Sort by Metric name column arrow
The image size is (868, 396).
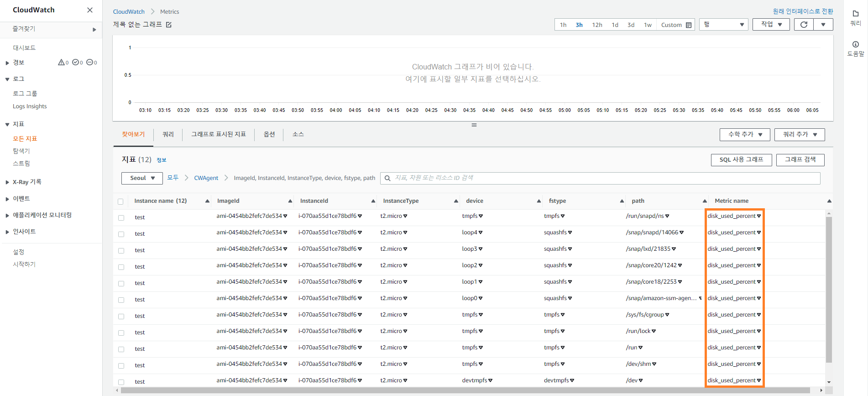click(829, 201)
